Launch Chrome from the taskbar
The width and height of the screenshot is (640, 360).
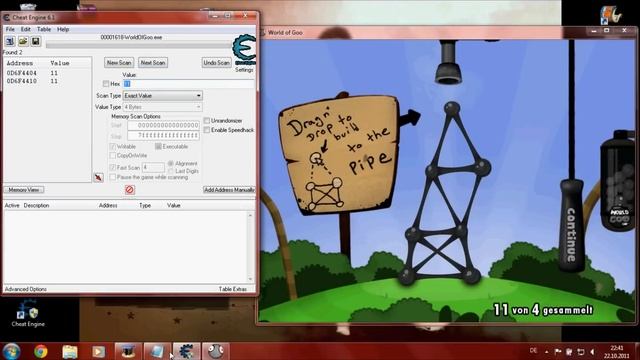40,351
